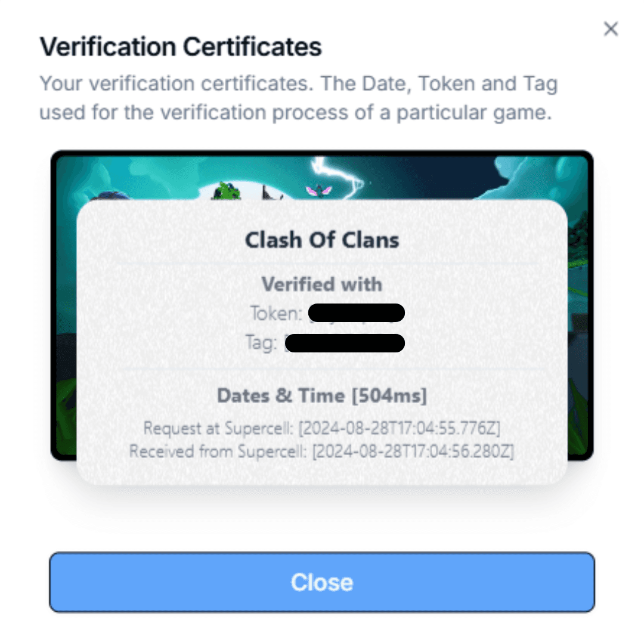Select the redacted Tag value
This screenshot has width=644, height=644.
[345, 343]
